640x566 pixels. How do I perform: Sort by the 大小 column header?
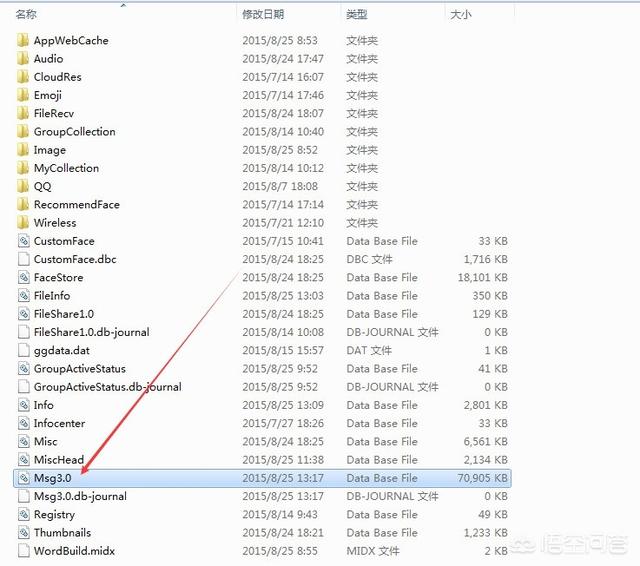click(x=461, y=15)
